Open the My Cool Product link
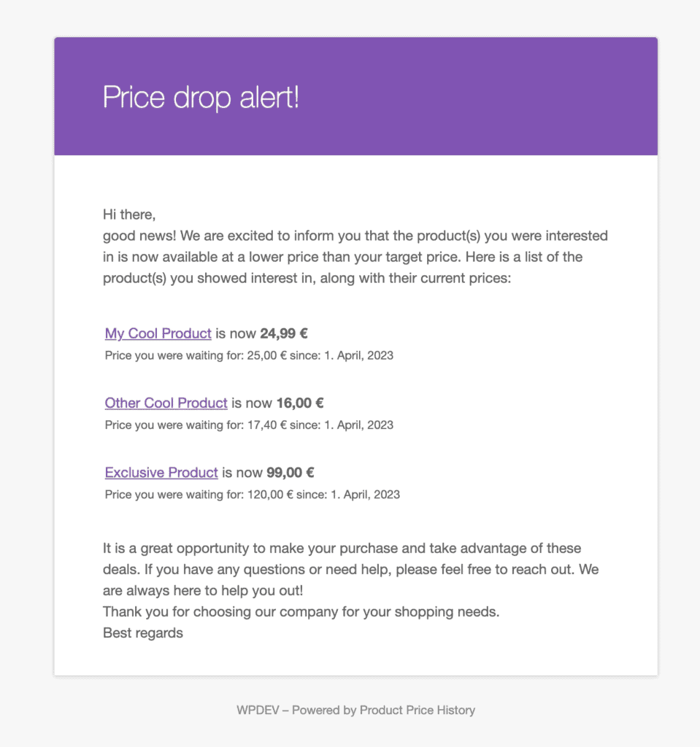This screenshot has height=747, width=700. click(x=158, y=333)
